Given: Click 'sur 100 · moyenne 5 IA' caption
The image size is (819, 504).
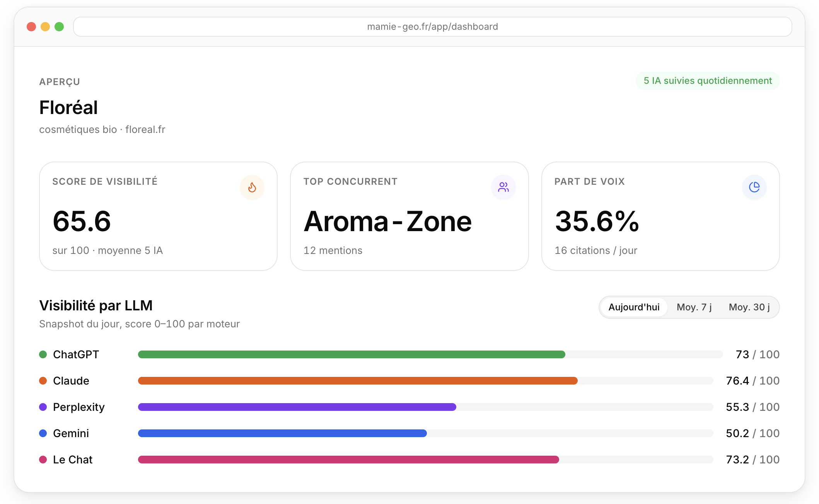Looking at the screenshot, I should point(107,250).
